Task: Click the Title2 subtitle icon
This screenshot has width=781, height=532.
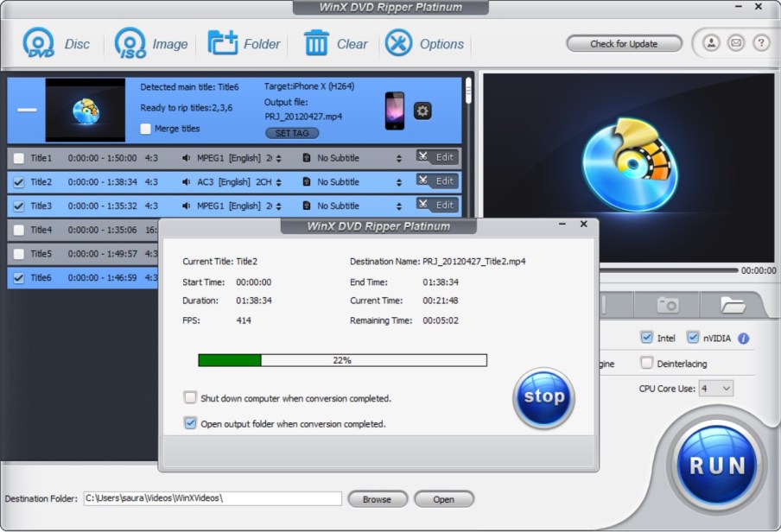Action: pyautogui.click(x=307, y=182)
